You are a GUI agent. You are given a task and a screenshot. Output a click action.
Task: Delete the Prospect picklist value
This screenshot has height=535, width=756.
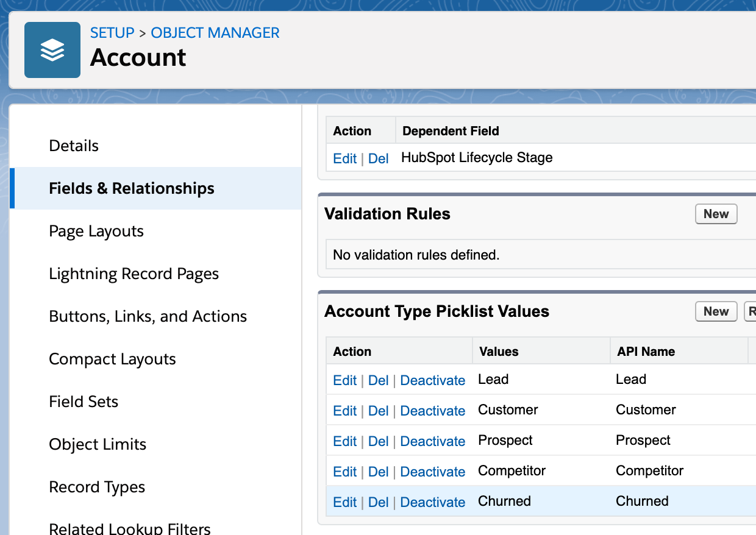(378, 441)
